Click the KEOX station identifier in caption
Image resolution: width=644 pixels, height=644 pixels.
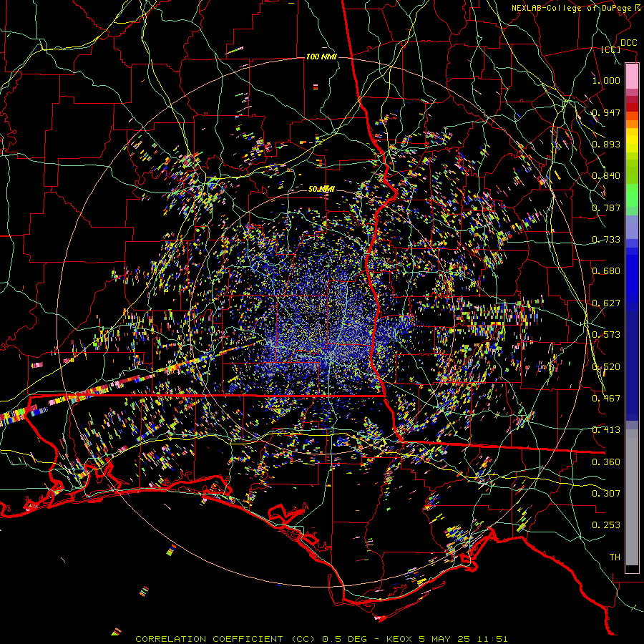click(x=399, y=639)
